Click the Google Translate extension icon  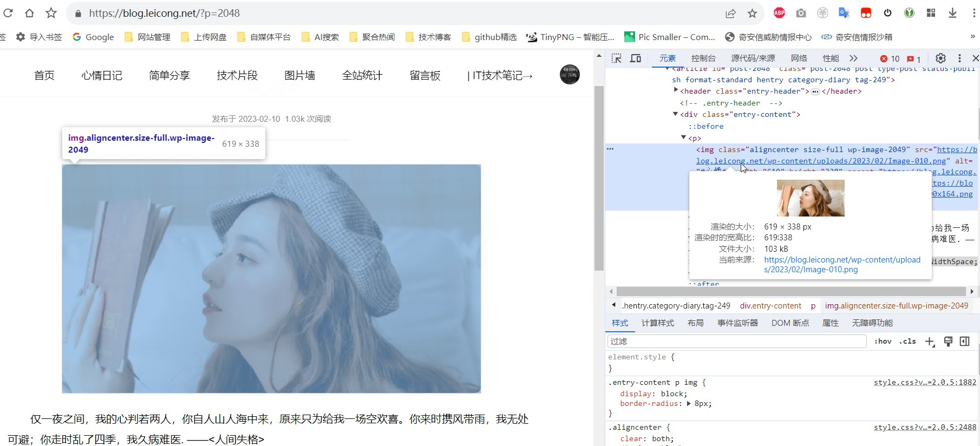(844, 13)
